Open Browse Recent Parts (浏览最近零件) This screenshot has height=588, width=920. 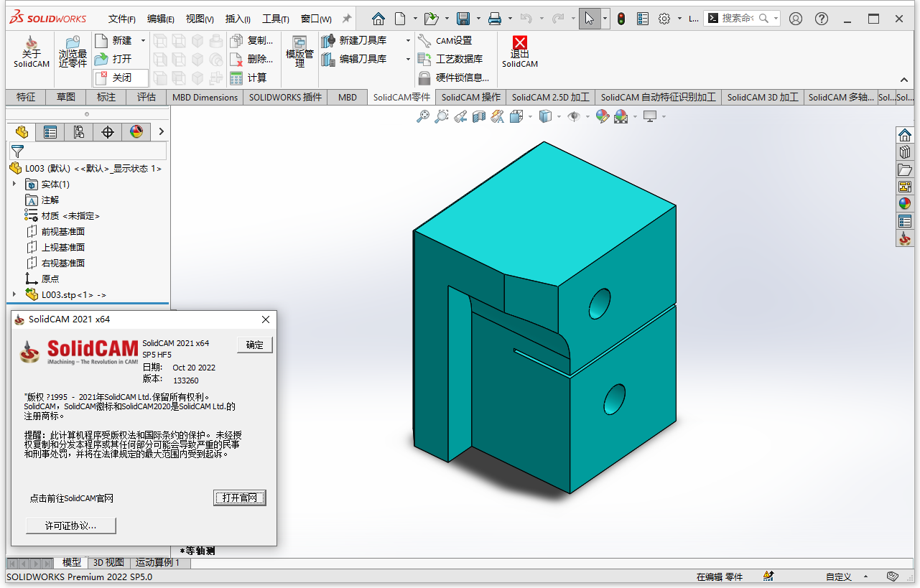[73, 52]
